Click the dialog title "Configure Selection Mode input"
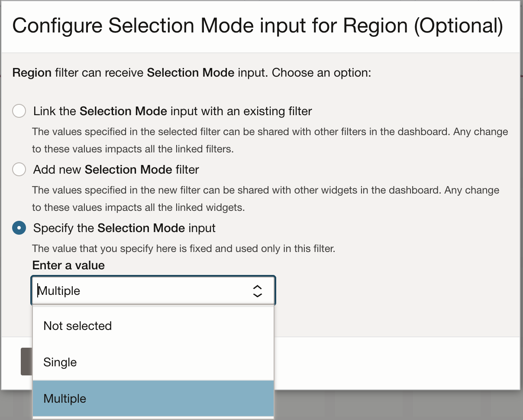The height and width of the screenshot is (420, 523). point(257,26)
